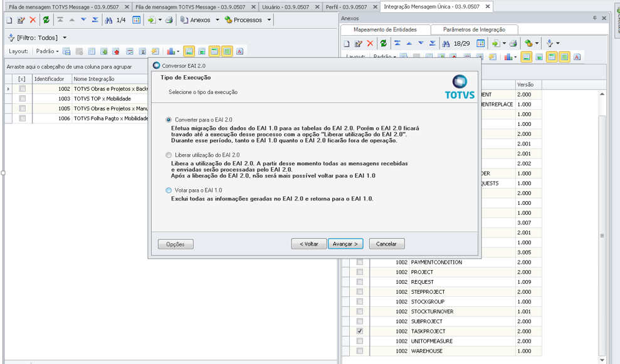Open Parâmetros de Integração tab

(474, 29)
